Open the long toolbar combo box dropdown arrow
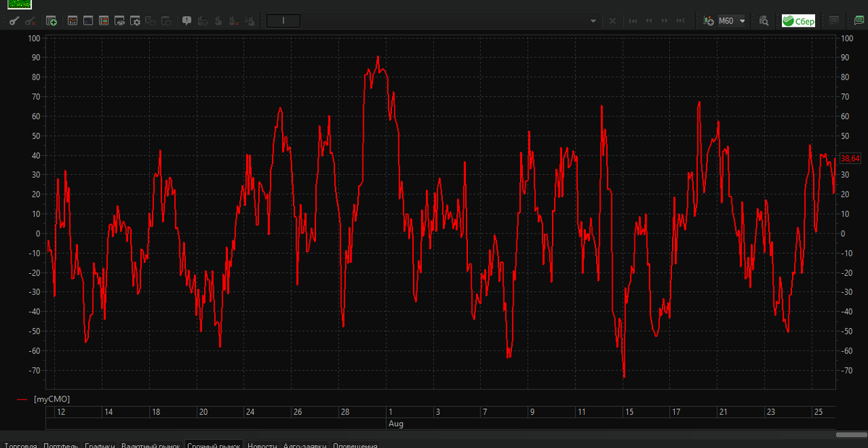This screenshot has height=448, width=868. click(593, 21)
